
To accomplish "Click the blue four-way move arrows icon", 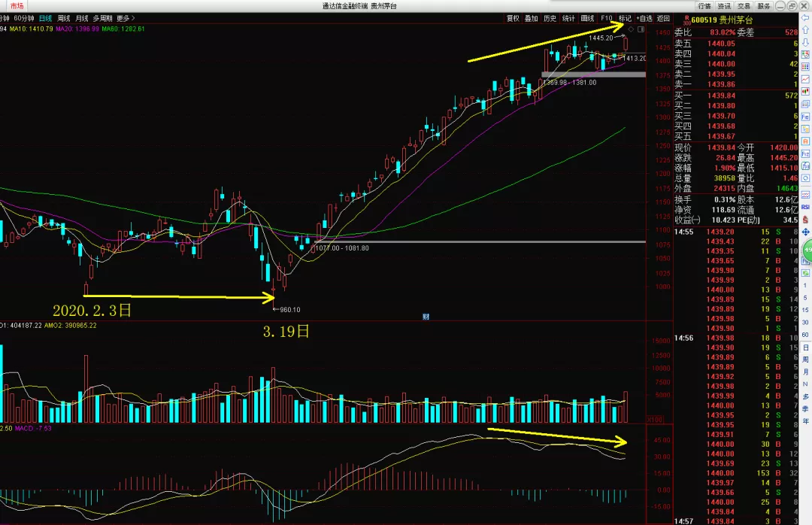I will point(806,232).
